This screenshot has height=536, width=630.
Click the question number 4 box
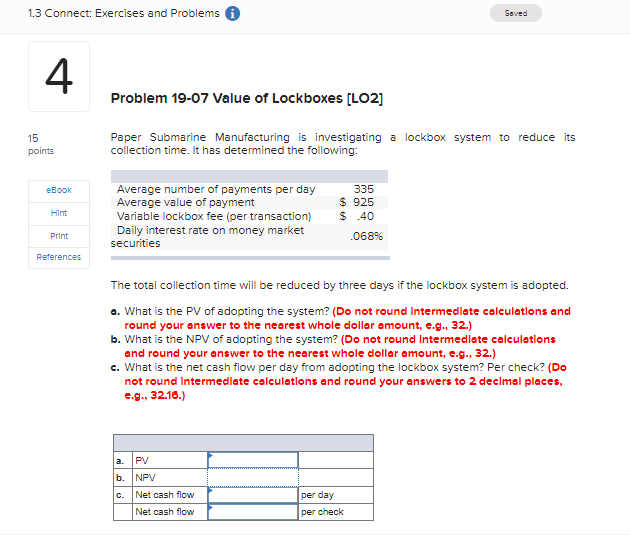(59, 76)
